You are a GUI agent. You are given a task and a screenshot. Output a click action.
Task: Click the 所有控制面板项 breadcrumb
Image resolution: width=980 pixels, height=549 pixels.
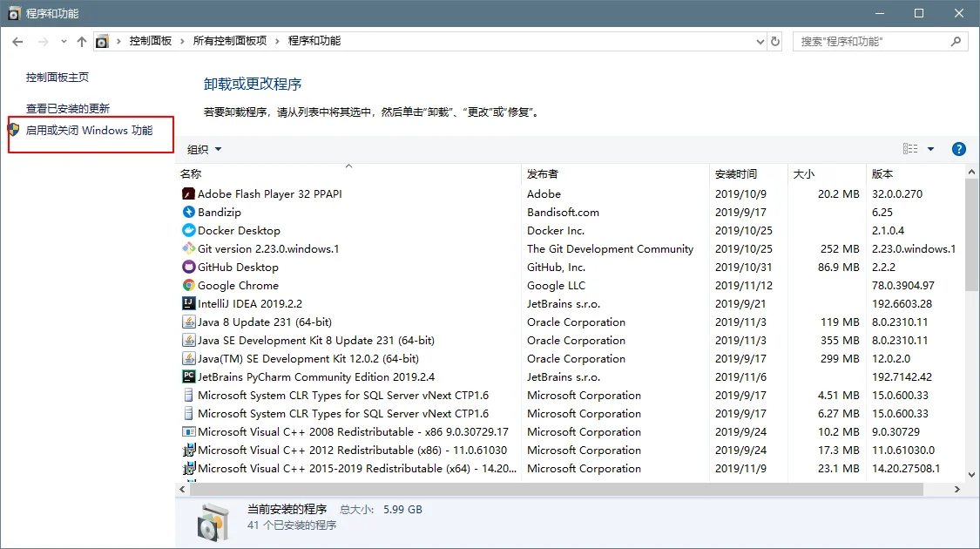click(229, 41)
